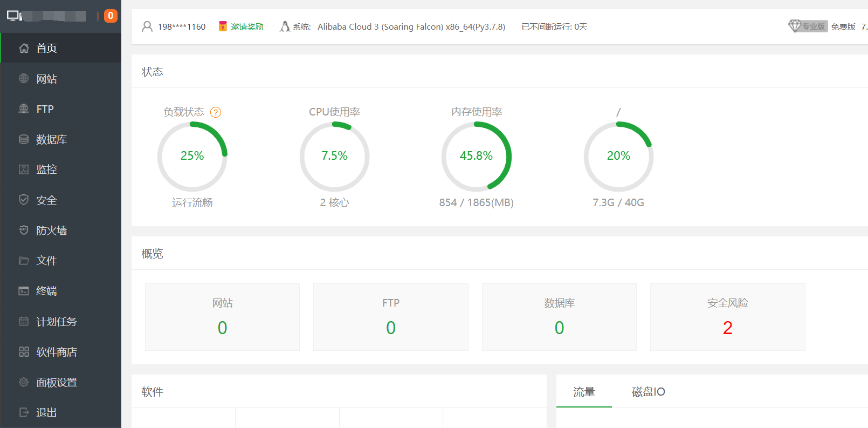Click the 负载状态 25% gauge
This screenshot has width=868, height=428.
pos(192,157)
